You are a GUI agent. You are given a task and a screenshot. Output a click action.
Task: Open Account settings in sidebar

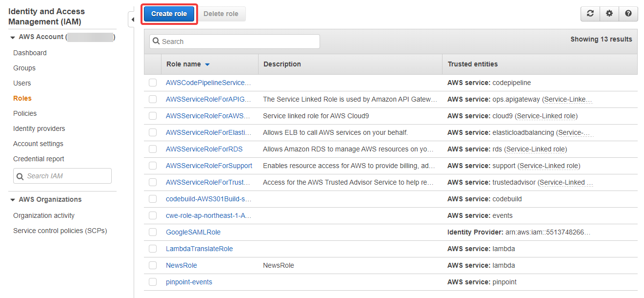(x=38, y=144)
